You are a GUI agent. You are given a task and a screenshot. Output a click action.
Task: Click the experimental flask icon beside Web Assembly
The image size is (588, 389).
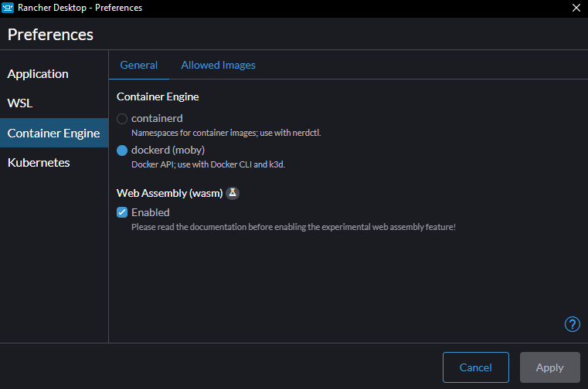tap(233, 193)
